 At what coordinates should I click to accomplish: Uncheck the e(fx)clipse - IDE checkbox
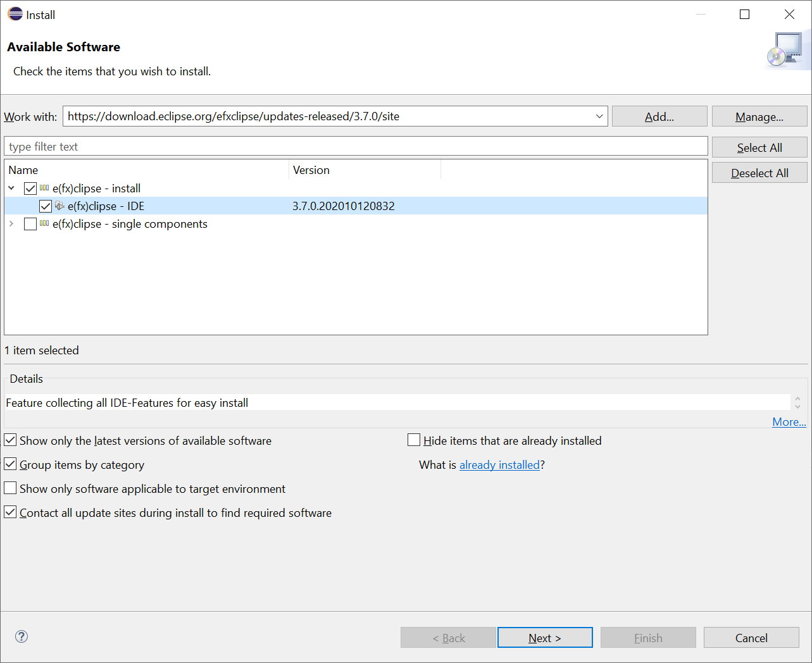[46, 206]
